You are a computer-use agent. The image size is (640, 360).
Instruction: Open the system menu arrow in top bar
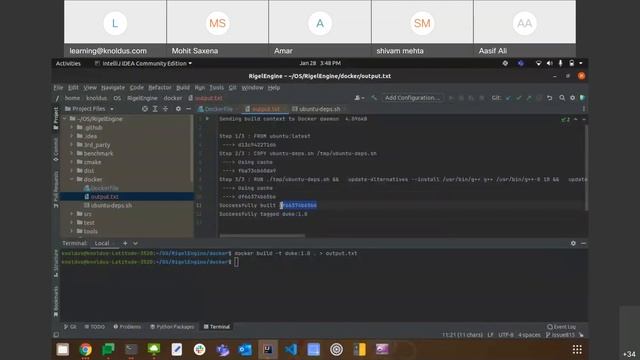click(x=581, y=63)
